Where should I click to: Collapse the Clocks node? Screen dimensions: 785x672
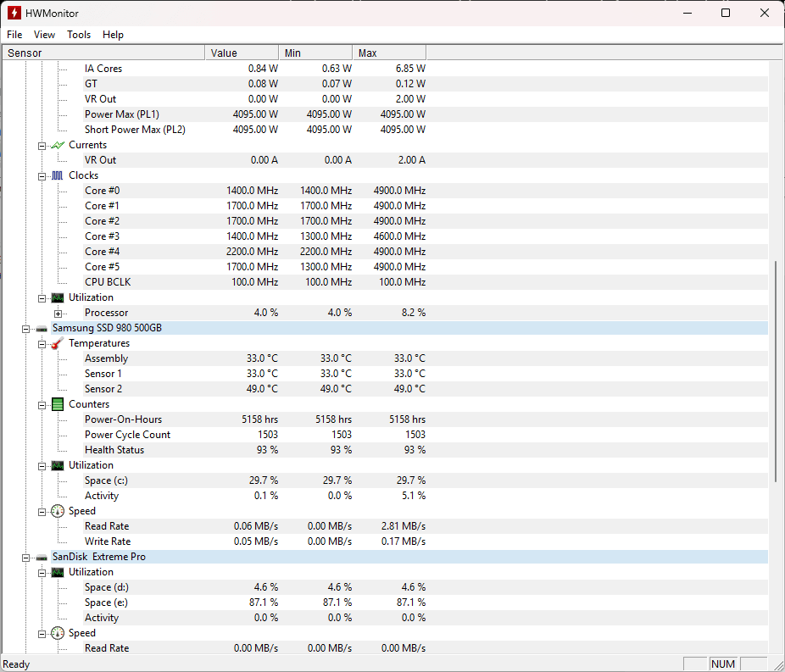pyautogui.click(x=42, y=176)
